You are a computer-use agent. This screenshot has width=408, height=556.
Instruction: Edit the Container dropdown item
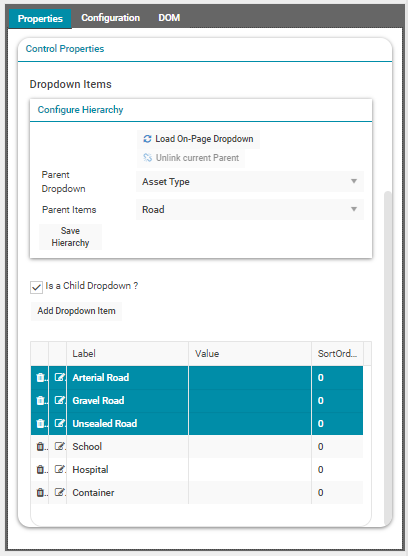59,493
